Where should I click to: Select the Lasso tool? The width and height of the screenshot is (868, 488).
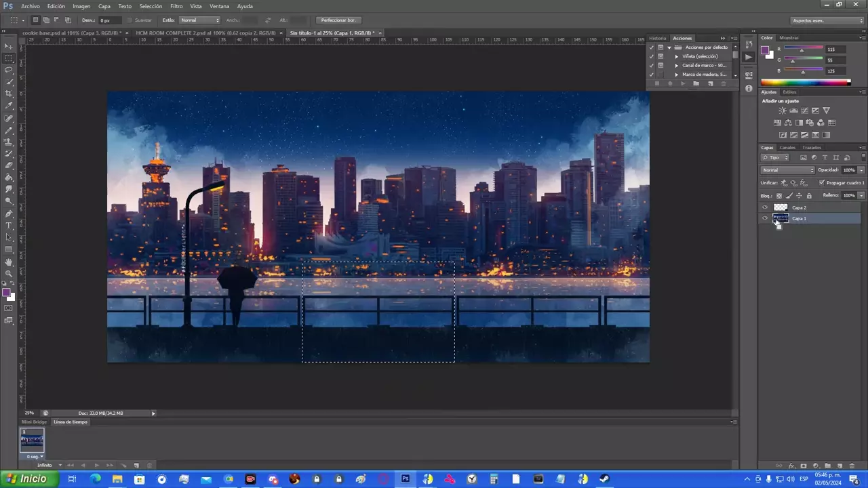(9, 70)
